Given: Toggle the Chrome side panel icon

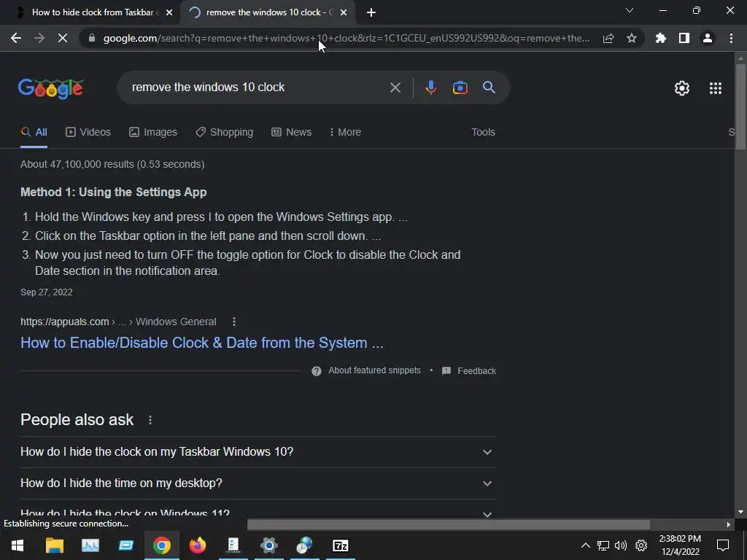Looking at the screenshot, I should tap(684, 38).
